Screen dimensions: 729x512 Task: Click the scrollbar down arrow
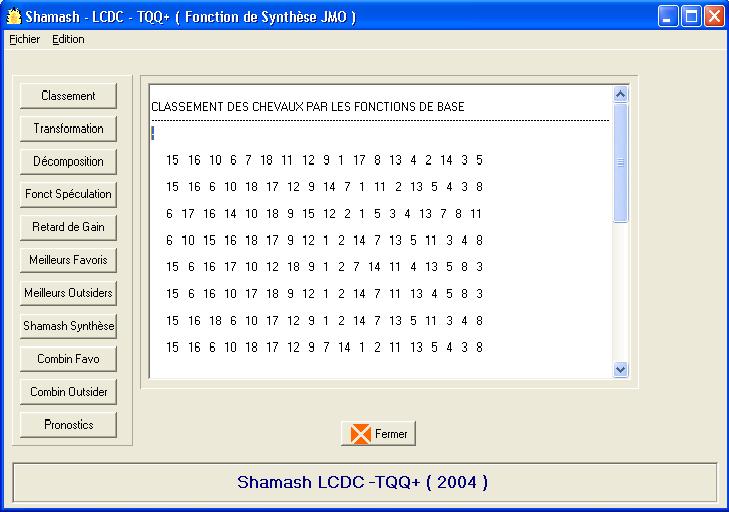(x=621, y=370)
